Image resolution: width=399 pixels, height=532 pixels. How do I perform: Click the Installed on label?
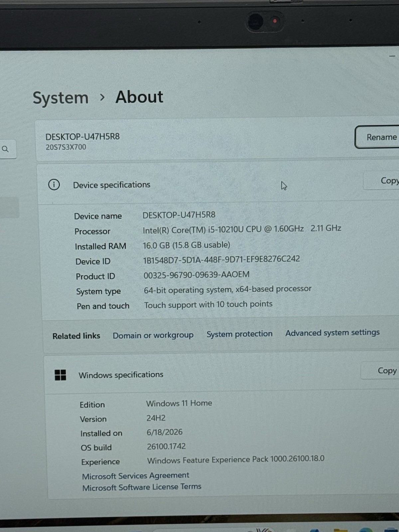click(101, 433)
